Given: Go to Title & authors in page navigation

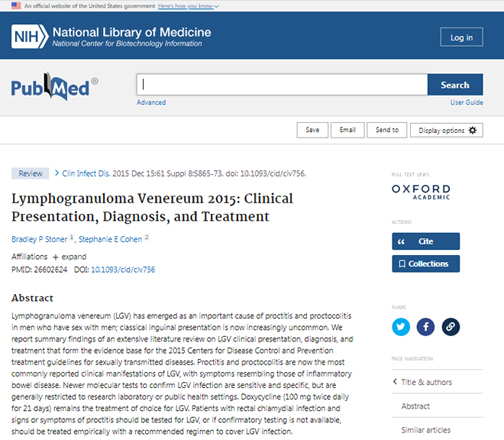Looking at the screenshot, I should point(426,382).
